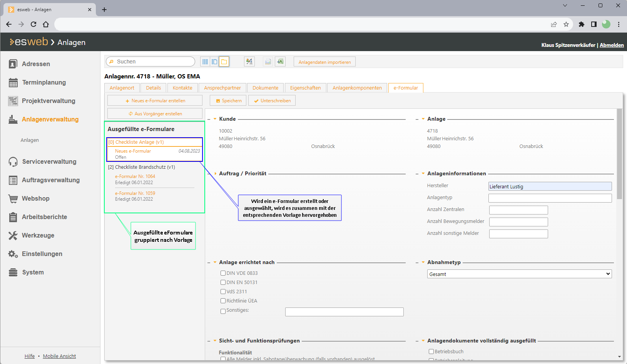Viewport: 627px width, 364px height.
Task: Bookmark this page with star icon
Action: (566, 24)
